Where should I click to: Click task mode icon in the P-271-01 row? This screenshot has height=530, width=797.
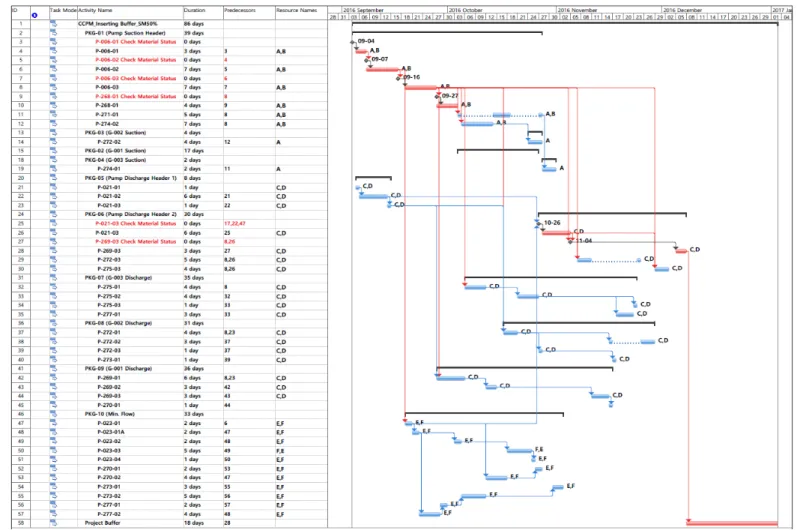[x=54, y=115]
